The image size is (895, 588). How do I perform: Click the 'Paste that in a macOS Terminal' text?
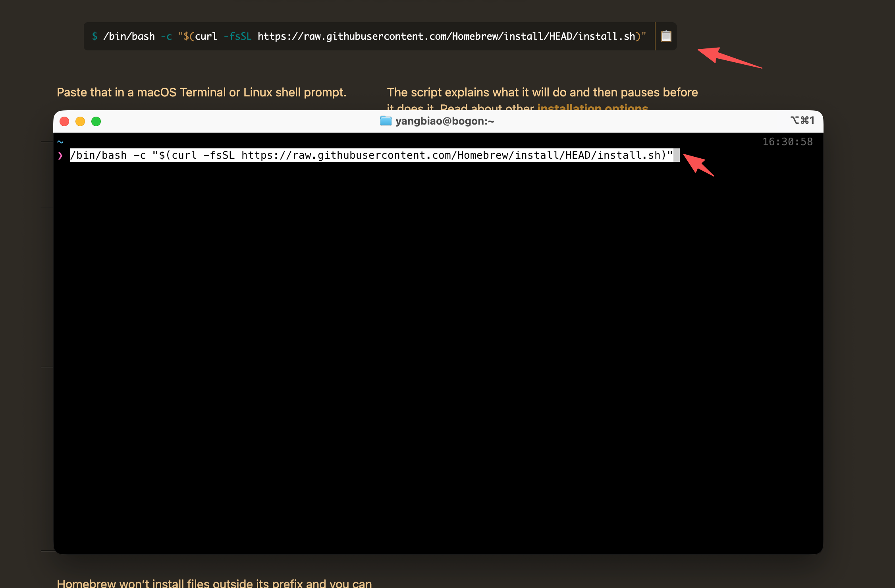[202, 92]
